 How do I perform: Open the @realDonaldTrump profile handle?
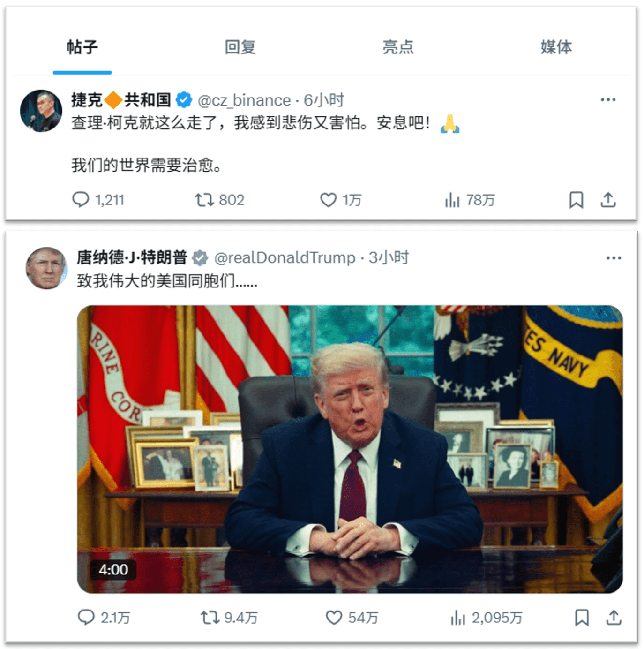click(285, 257)
